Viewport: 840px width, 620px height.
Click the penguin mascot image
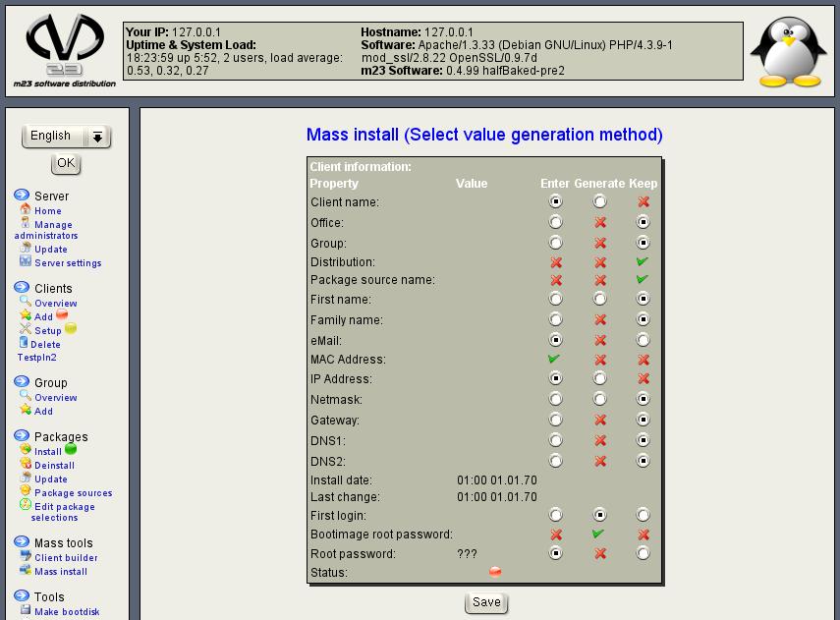(787, 52)
